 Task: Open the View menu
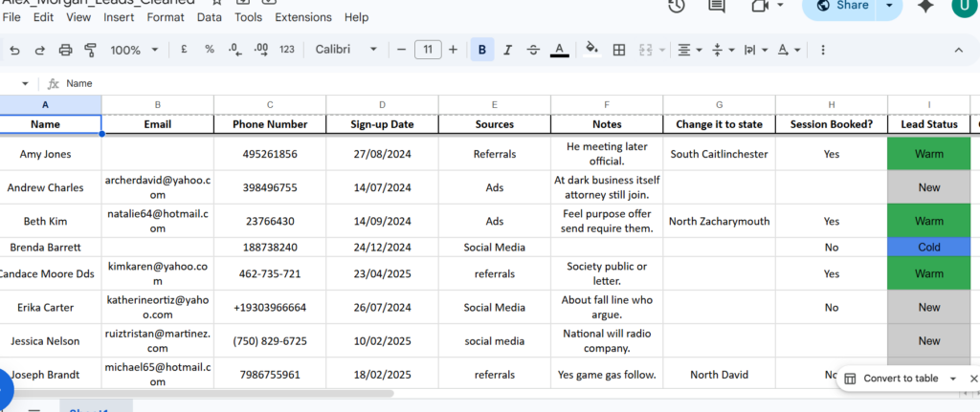[x=78, y=17]
